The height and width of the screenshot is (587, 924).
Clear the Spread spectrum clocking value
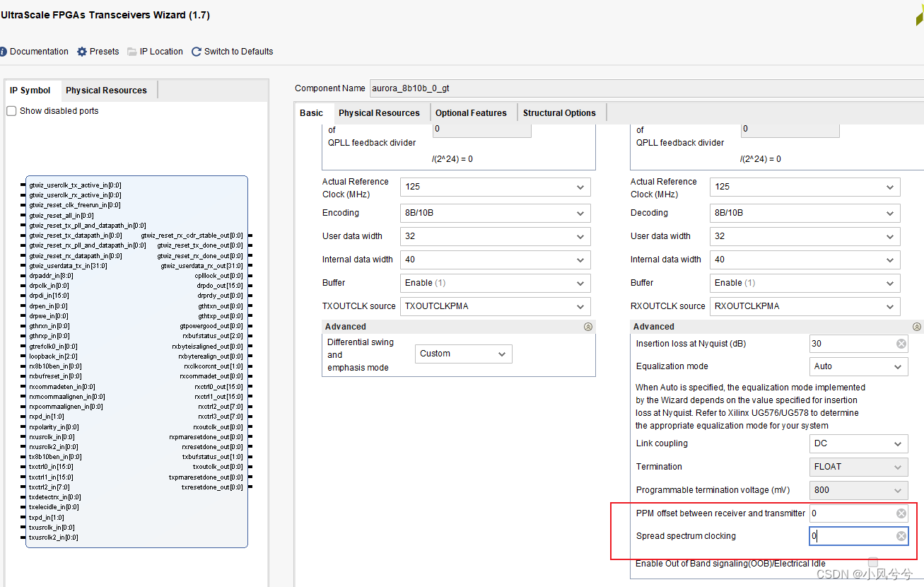point(901,536)
